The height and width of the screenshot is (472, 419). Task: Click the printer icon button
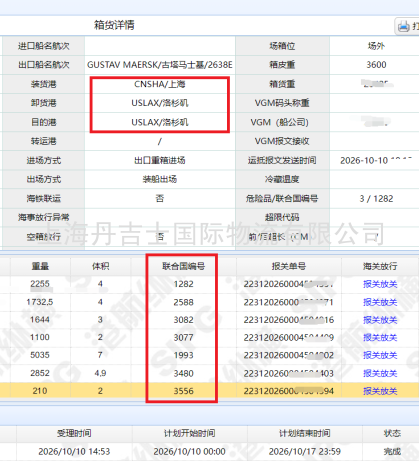tap(407, 26)
